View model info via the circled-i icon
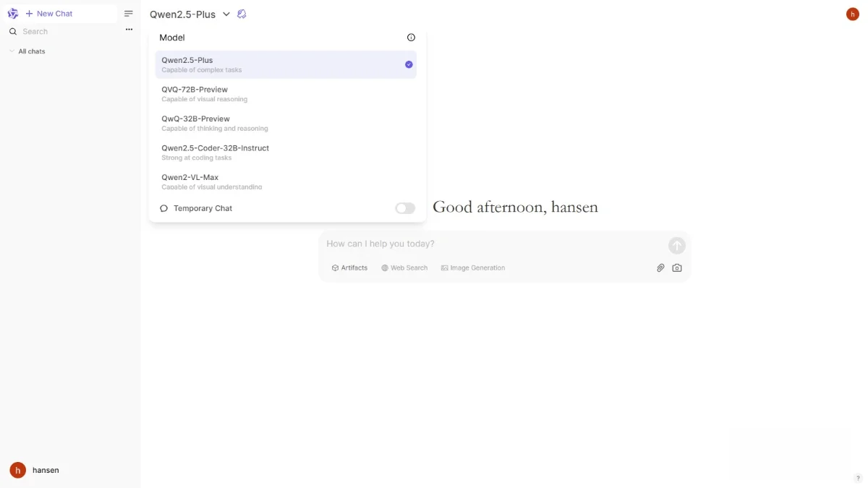 pyautogui.click(x=411, y=37)
